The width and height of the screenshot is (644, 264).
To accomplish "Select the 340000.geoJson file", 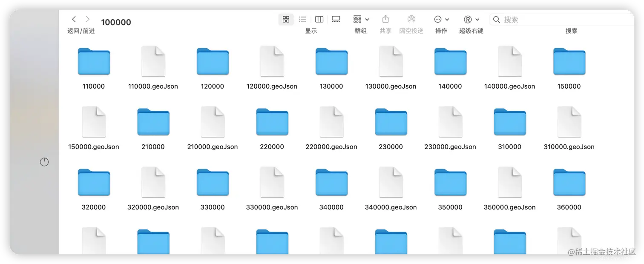I will coord(391,183).
